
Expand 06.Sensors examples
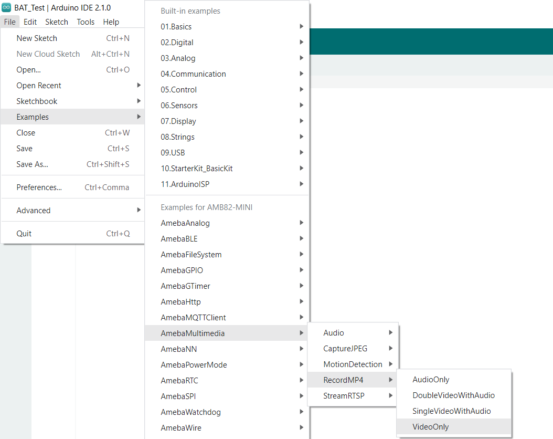point(227,105)
